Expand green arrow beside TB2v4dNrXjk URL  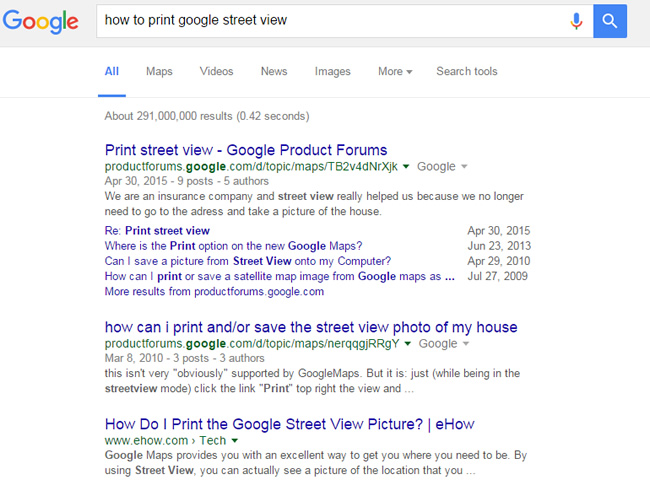click(406, 167)
